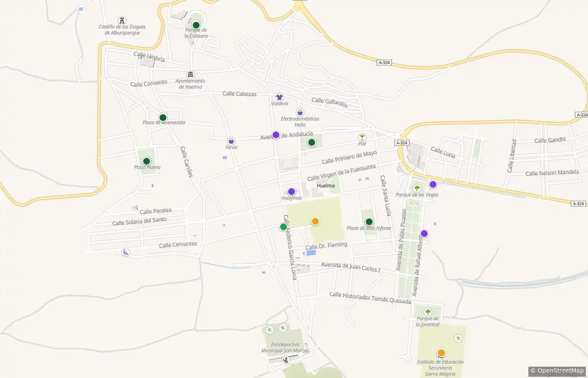
Task: Click the Avenida de Juan Carlos I label
Action: click(351, 267)
